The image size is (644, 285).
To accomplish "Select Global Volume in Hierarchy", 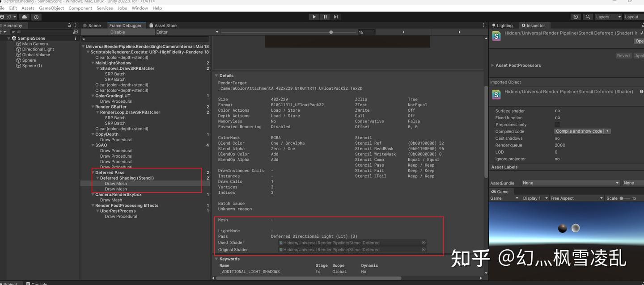I will click(36, 54).
